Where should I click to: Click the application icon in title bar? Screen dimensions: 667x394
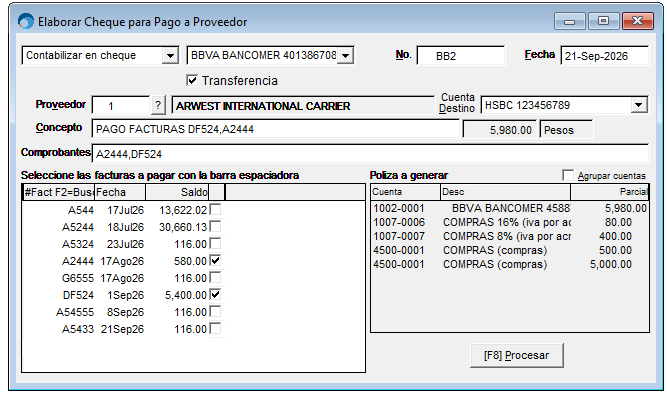point(26,21)
